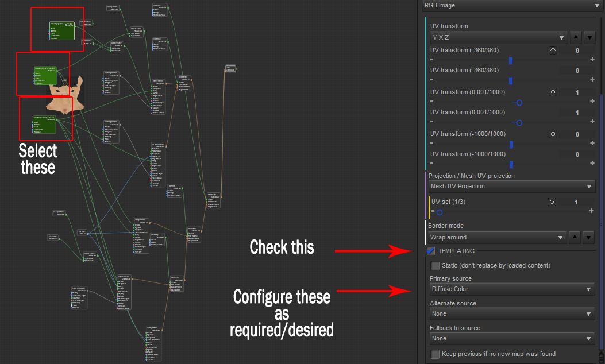Viewport: 605px width, 364px height.
Task: Click plus on the first UV transform (-1000/1000) slider
Action: [592, 143]
